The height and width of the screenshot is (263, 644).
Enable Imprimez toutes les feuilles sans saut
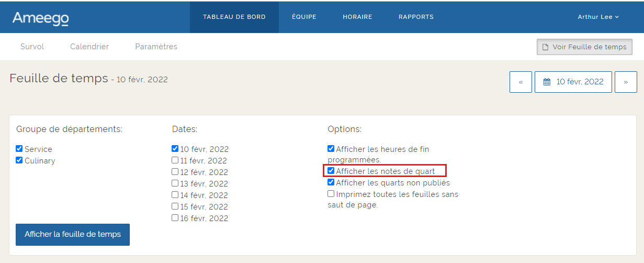click(x=331, y=194)
